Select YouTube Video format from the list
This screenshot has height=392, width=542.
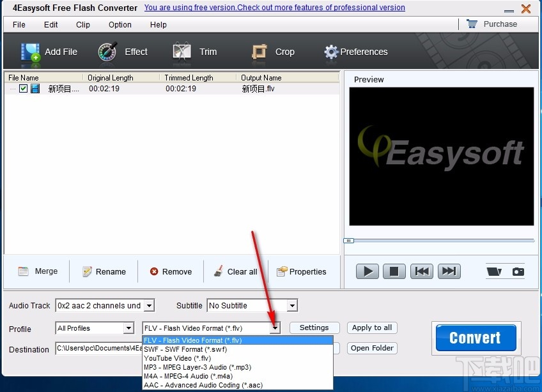point(176,358)
